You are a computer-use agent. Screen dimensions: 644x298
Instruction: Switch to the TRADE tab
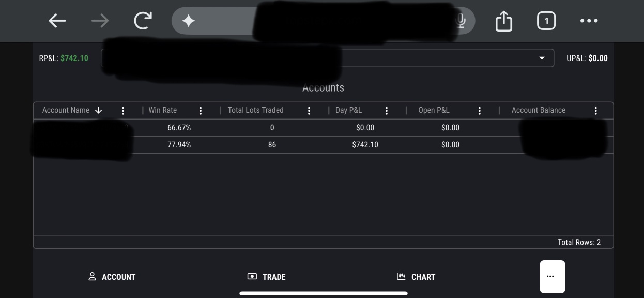tap(267, 277)
